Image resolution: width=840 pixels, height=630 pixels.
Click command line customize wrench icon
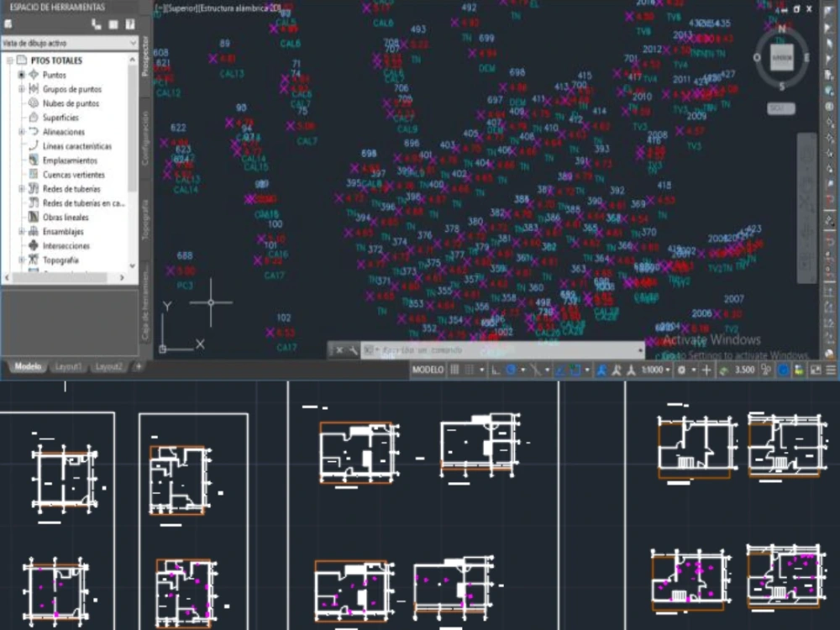pyautogui.click(x=353, y=350)
